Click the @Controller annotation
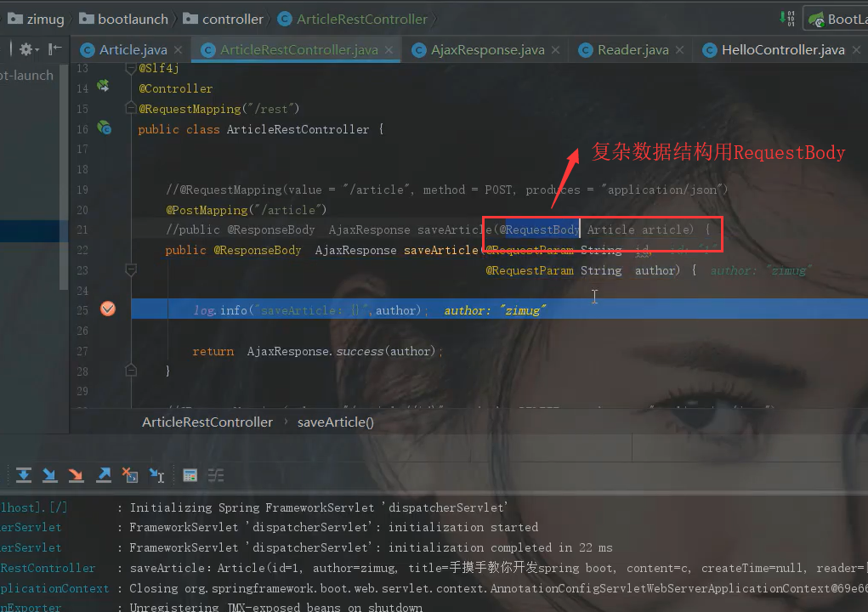Image resolution: width=868 pixels, height=612 pixels. tap(175, 88)
